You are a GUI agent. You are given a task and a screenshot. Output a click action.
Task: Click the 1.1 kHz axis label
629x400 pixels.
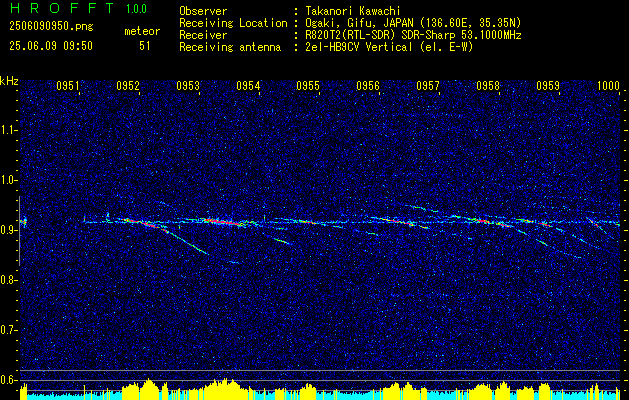(8, 130)
